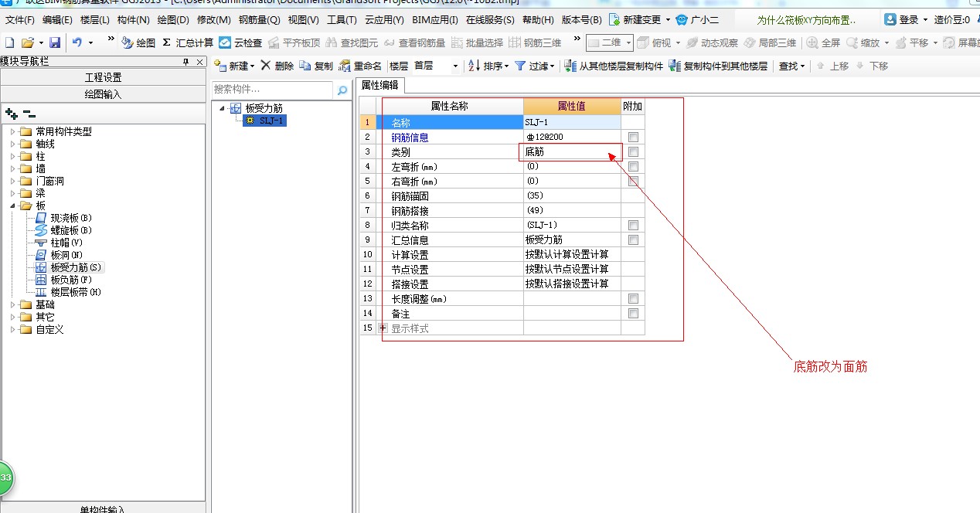Click the 搜索构件 search field
This screenshot has height=513, width=980.
[x=273, y=90]
